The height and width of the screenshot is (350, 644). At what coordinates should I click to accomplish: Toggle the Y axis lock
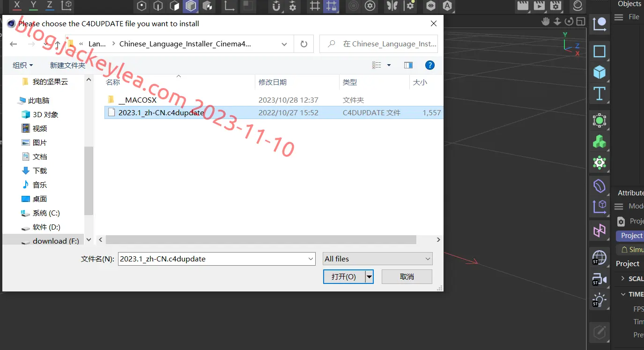[33, 6]
